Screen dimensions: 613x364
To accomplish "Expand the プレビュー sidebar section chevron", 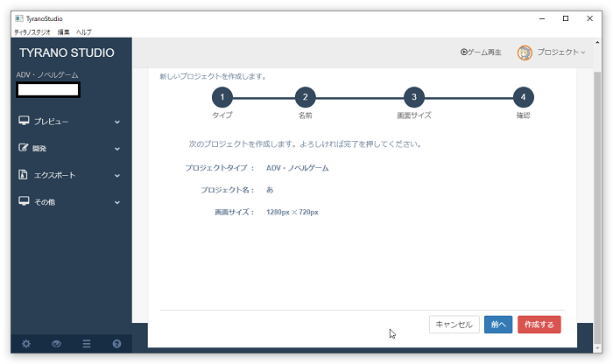I will [117, 122].
